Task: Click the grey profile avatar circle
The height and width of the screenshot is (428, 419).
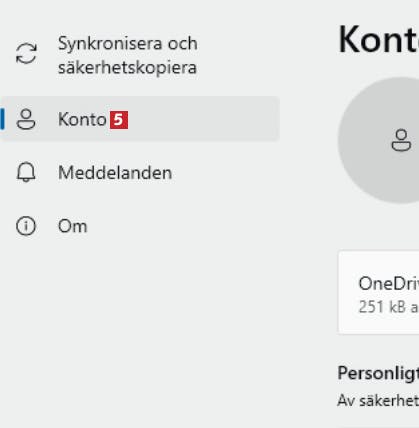Action: (378, 140)
